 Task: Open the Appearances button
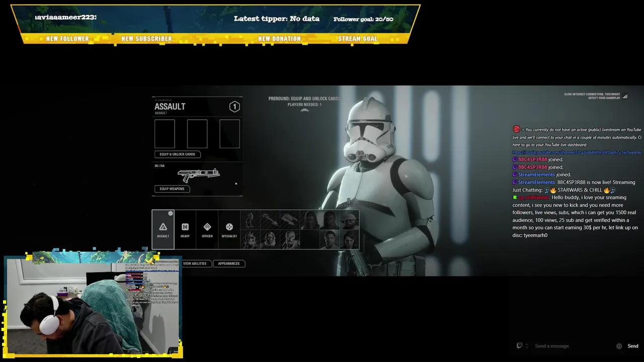pos(229,263)
